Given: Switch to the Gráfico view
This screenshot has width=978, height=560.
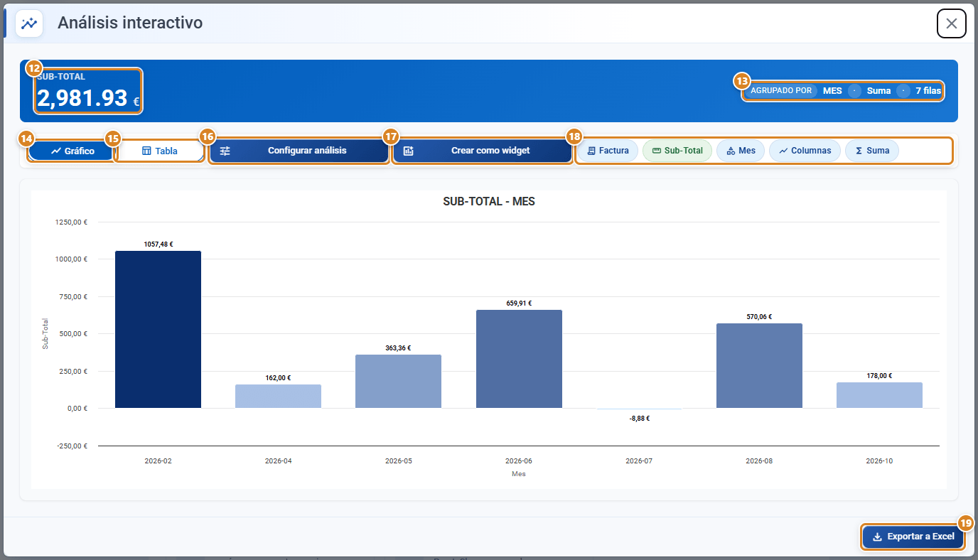Looking at the screenshot, I should [72, 151].
